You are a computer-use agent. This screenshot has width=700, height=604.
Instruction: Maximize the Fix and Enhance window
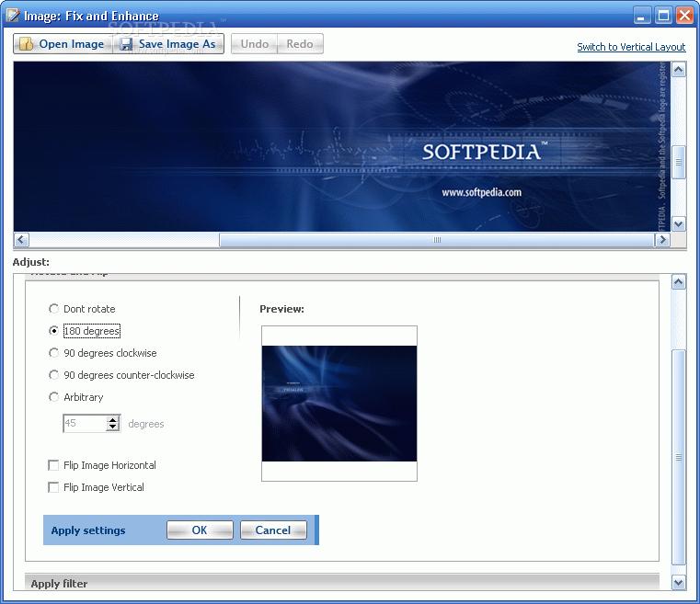tap(663, 16)
